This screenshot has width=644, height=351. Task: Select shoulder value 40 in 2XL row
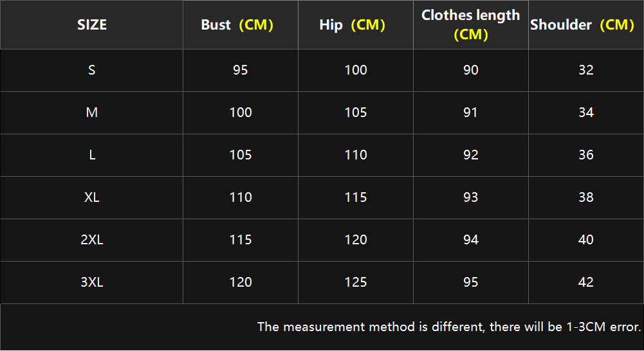click(x=586, y=240)
